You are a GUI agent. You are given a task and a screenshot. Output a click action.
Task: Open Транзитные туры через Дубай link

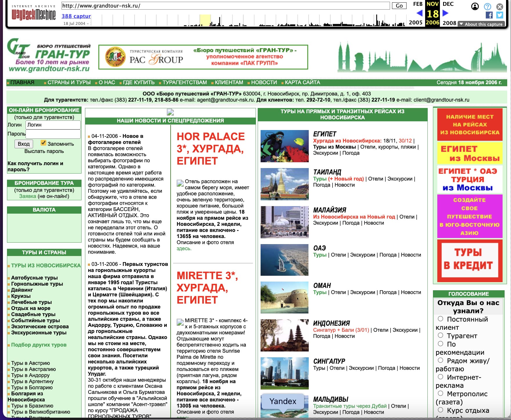point(350,406)
